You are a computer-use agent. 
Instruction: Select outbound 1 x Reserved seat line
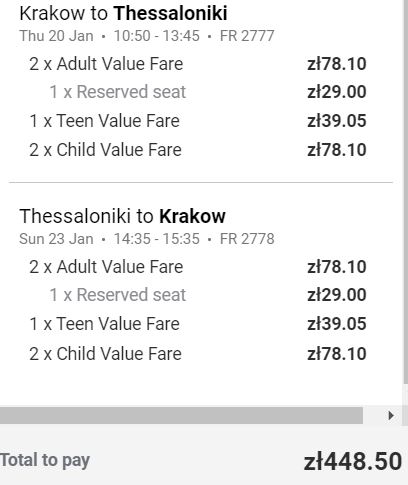click(208, 92)
